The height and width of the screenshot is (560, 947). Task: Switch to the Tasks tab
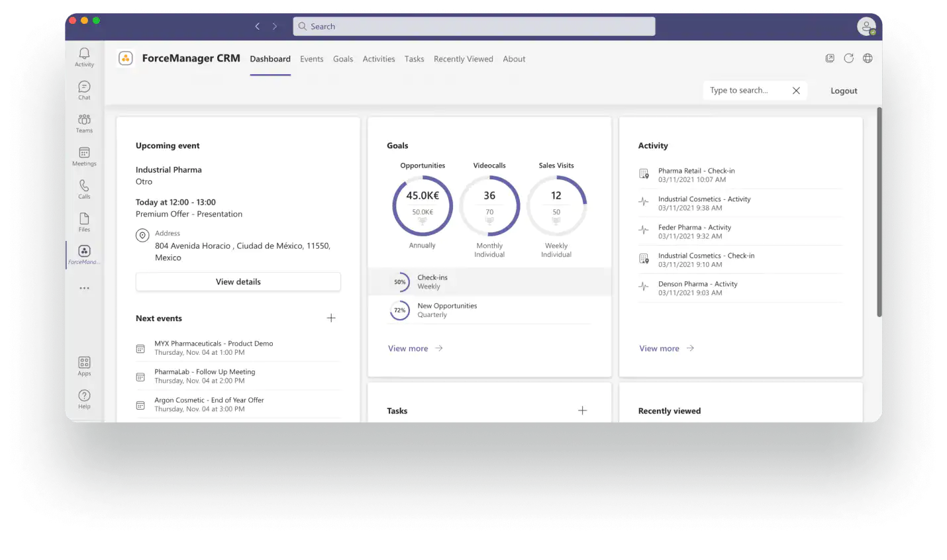point(415,59)
